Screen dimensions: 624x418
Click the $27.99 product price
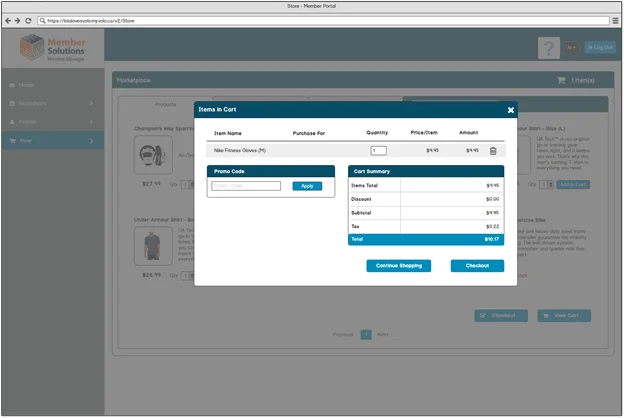point(152,184)
